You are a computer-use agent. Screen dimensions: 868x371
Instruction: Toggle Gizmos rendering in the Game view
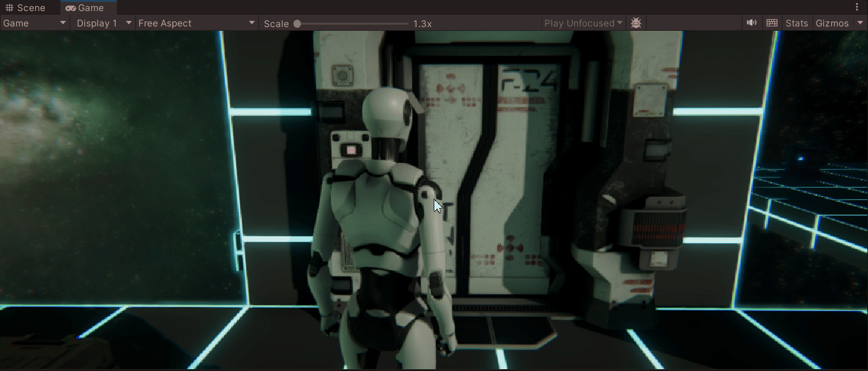[832, 23]
